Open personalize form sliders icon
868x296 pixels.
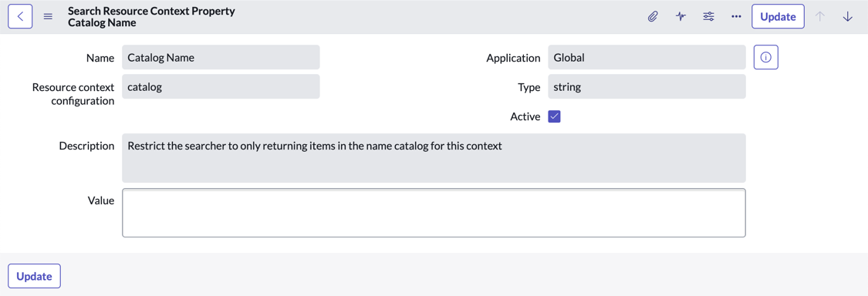708,17
